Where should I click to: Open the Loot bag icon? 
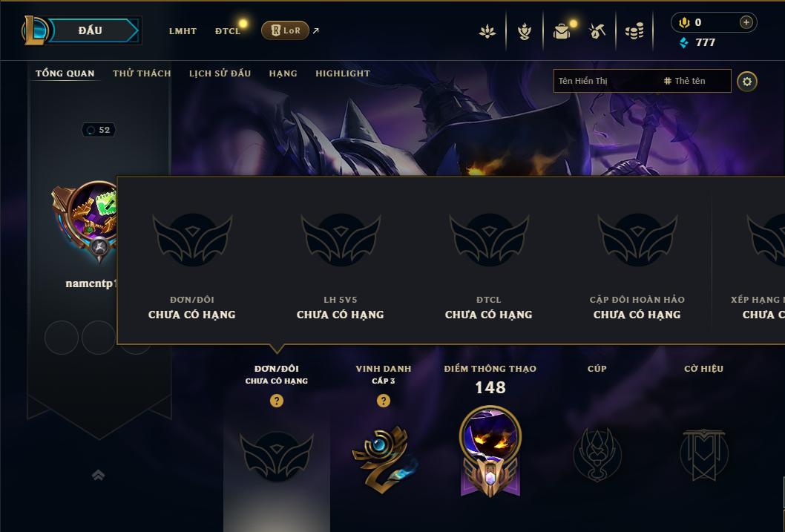point(562,31)
